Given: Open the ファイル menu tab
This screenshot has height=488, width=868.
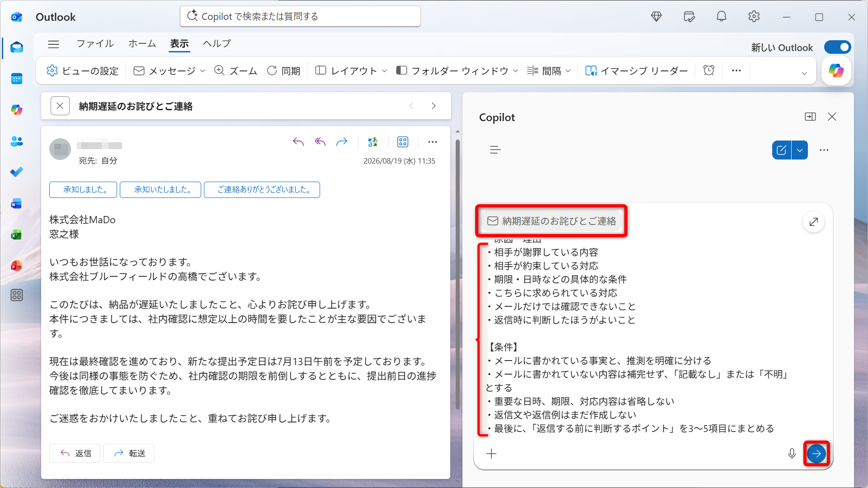Looking at the screenshot, I should (x=95, y=43).
